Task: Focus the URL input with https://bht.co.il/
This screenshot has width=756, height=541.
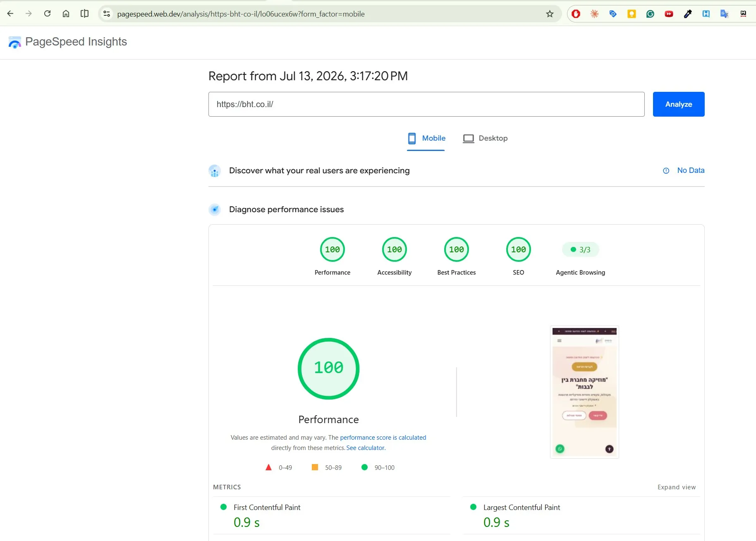Action: [426, 104]
